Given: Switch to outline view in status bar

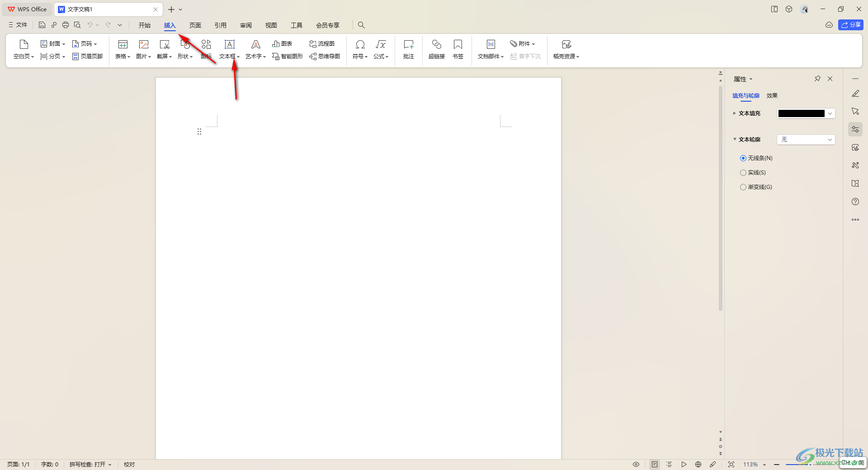Looking at the screenshot, I should 669,464.
